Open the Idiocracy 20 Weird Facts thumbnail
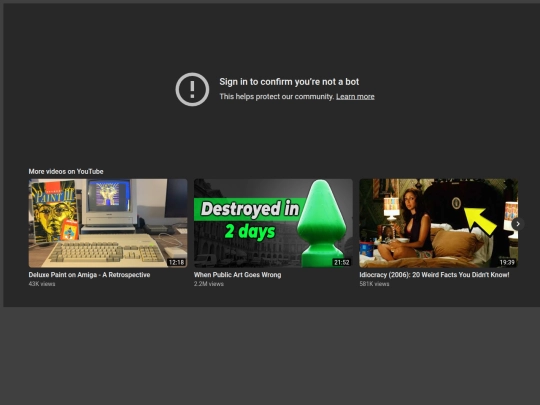Screen dimensions: 540x405 [438, 223]
